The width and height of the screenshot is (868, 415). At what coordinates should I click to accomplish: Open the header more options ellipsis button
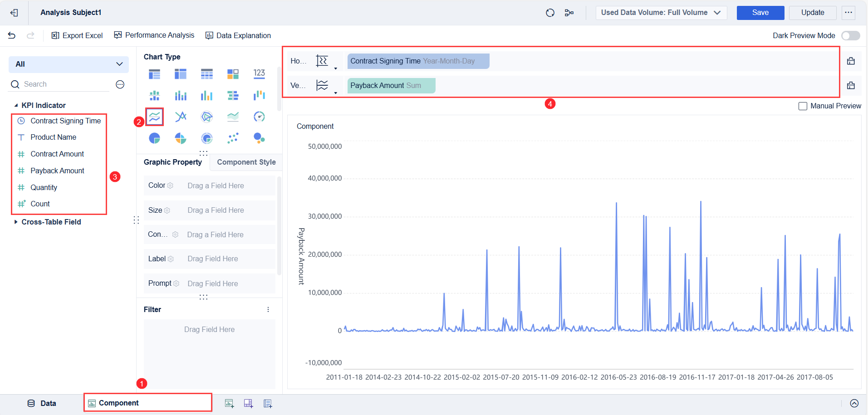[x=848, y=13]
